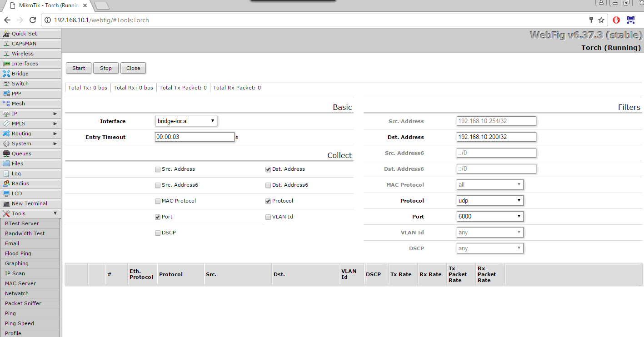Open the DSCP filter dropdown

pyautogui.click(x=490, y=248)
